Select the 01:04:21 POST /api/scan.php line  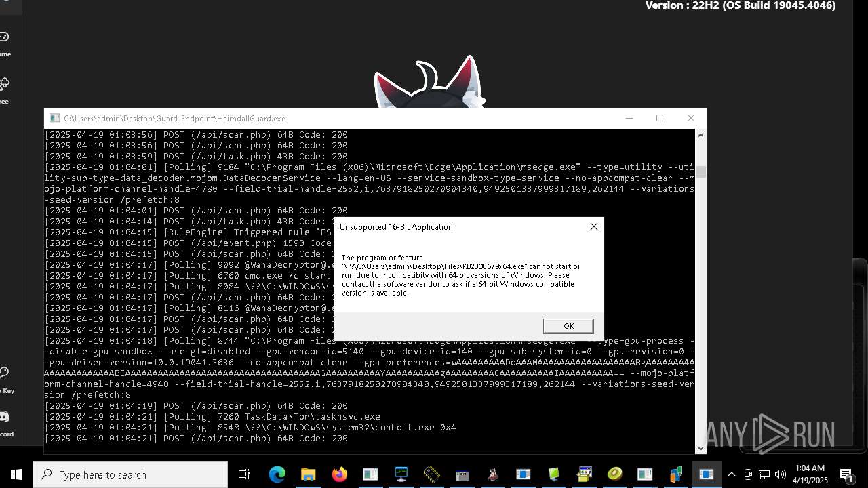pos(196,439)
